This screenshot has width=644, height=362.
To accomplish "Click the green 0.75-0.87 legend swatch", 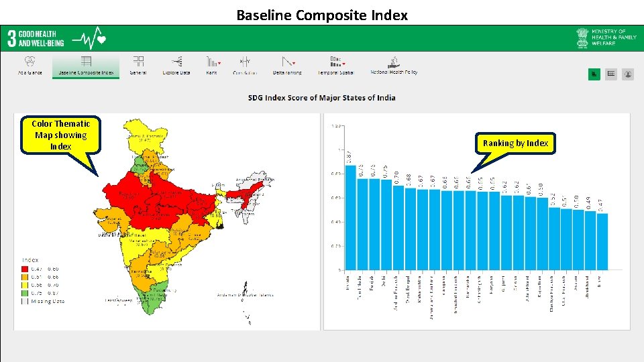I will coord(25,293).
